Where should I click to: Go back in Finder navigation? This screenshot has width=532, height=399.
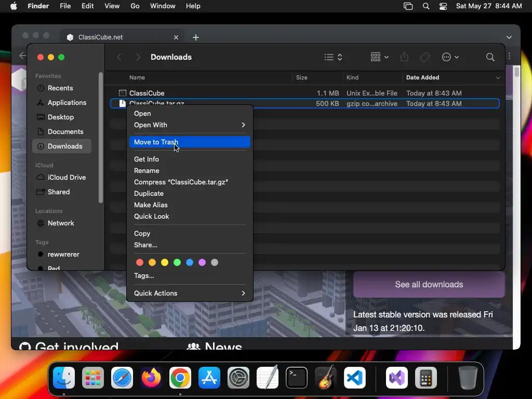click(x=119, y=57)
